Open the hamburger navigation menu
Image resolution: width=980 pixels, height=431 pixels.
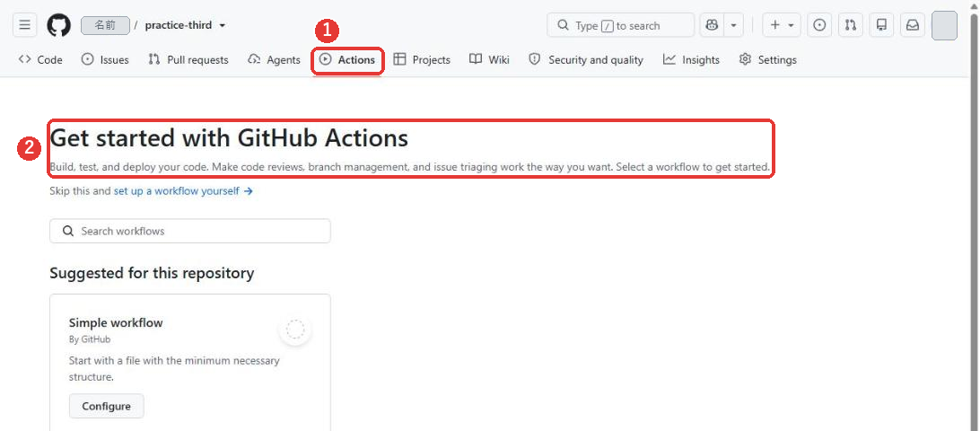click(x=24, y=25)
